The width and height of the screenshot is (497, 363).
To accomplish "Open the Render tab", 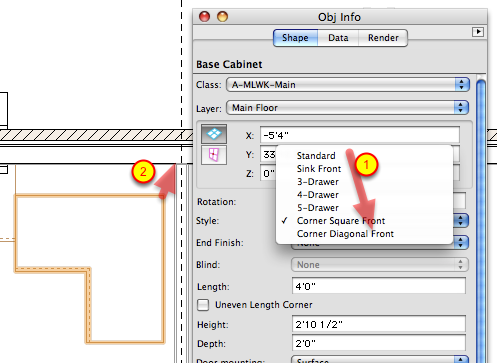I will 383,38.
